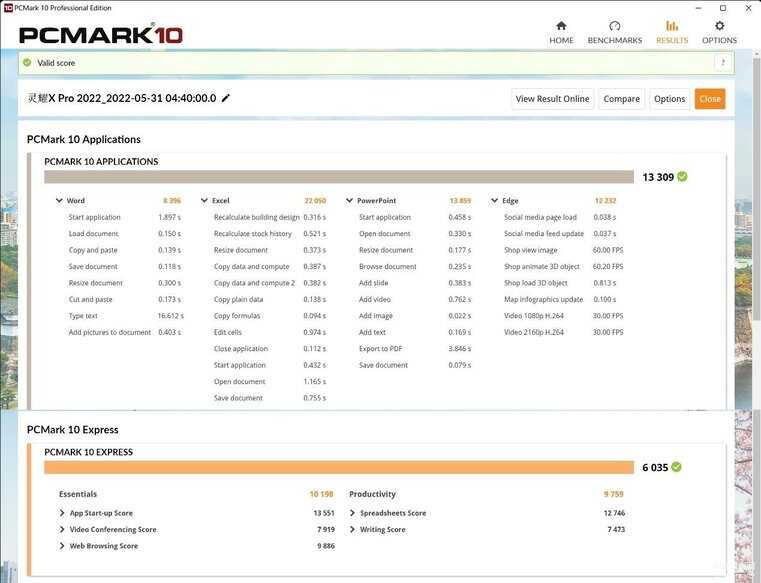Click the result Options button
The height and width of the screenshot is (583, 761).
coord(669,99)
